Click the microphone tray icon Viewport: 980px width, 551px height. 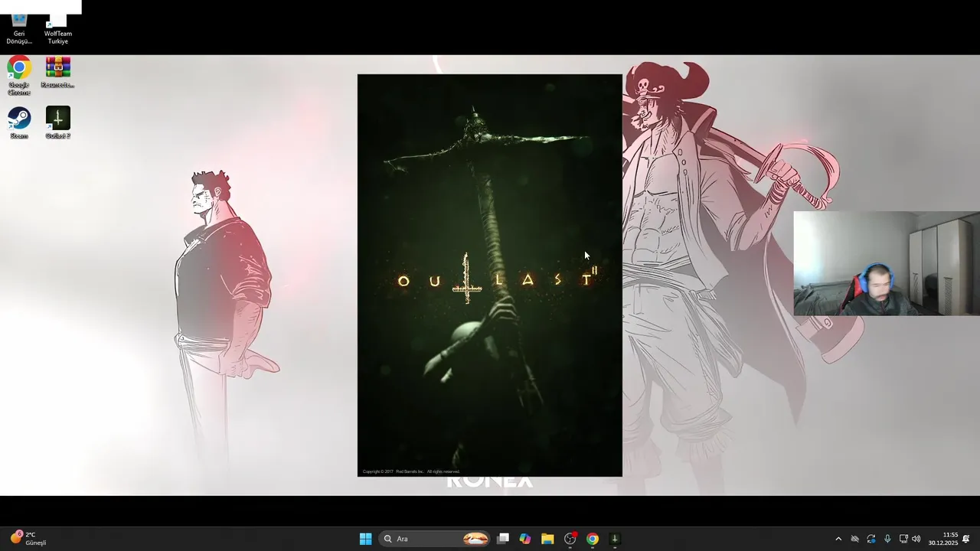(887, 539)
